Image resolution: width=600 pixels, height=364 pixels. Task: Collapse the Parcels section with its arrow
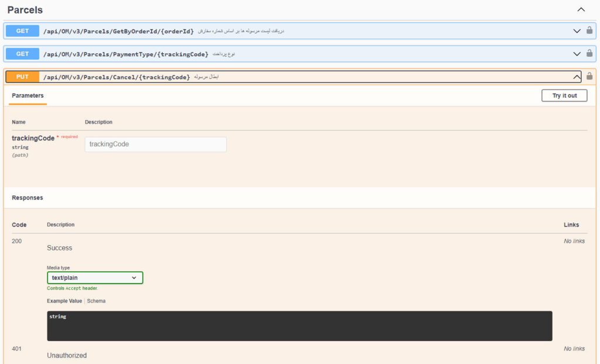(581, 9)
